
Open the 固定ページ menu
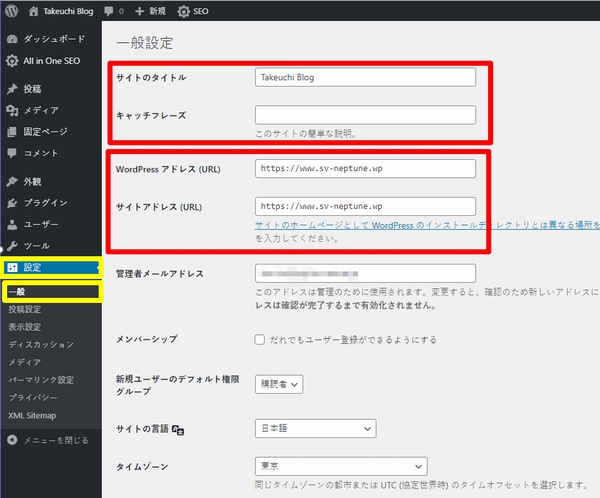[46, 132]
